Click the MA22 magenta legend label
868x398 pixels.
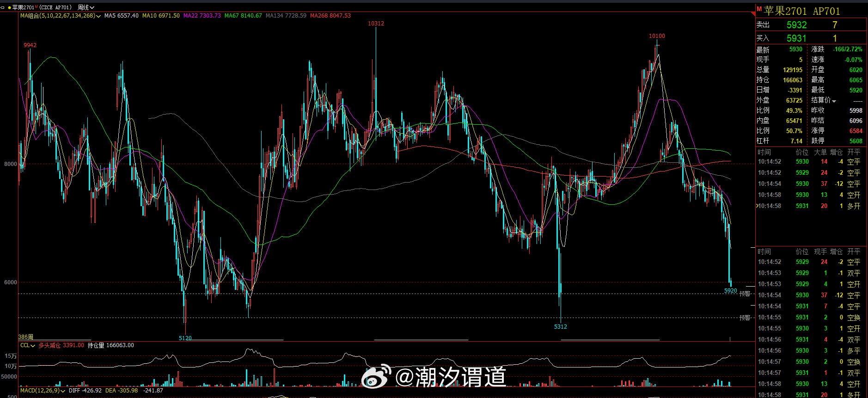click(x=202, y=16)
